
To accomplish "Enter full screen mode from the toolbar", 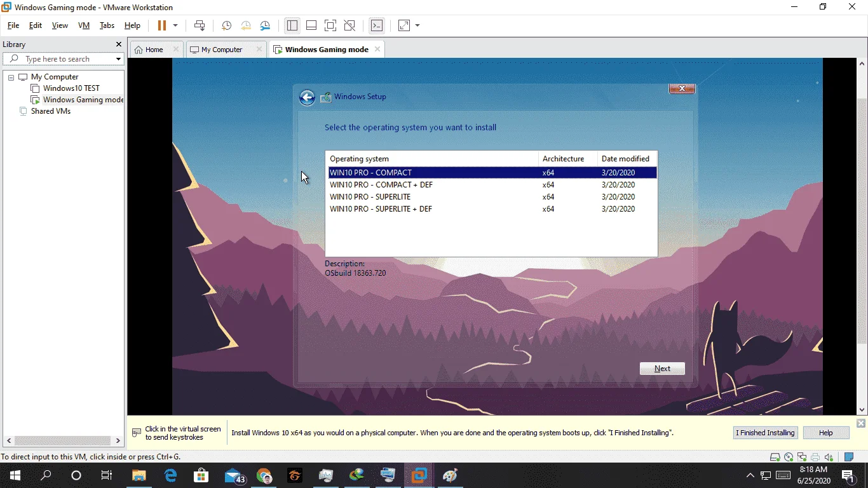I will pos(330,25).
